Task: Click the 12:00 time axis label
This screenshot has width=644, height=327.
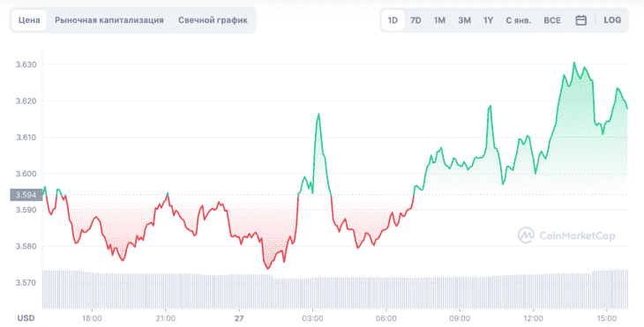Action: (x=533, y=318)
